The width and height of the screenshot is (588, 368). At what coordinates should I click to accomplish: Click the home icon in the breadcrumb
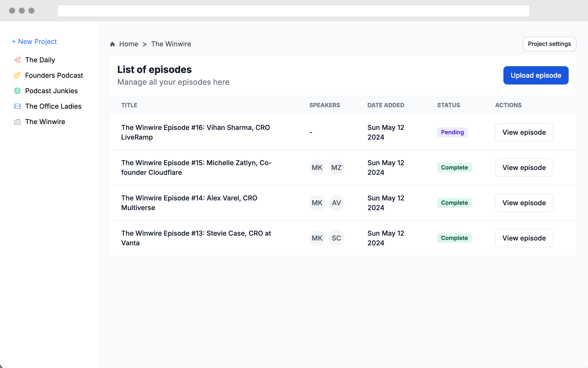coord(112,44)
